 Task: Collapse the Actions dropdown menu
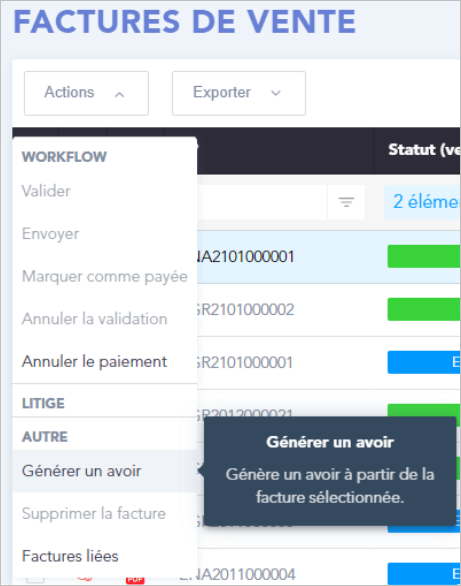point(86,93)
